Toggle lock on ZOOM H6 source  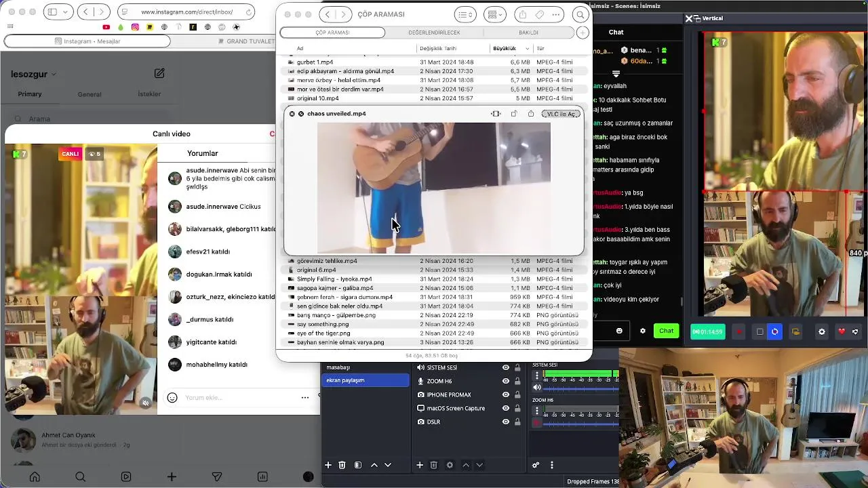[x=517, y=381]
